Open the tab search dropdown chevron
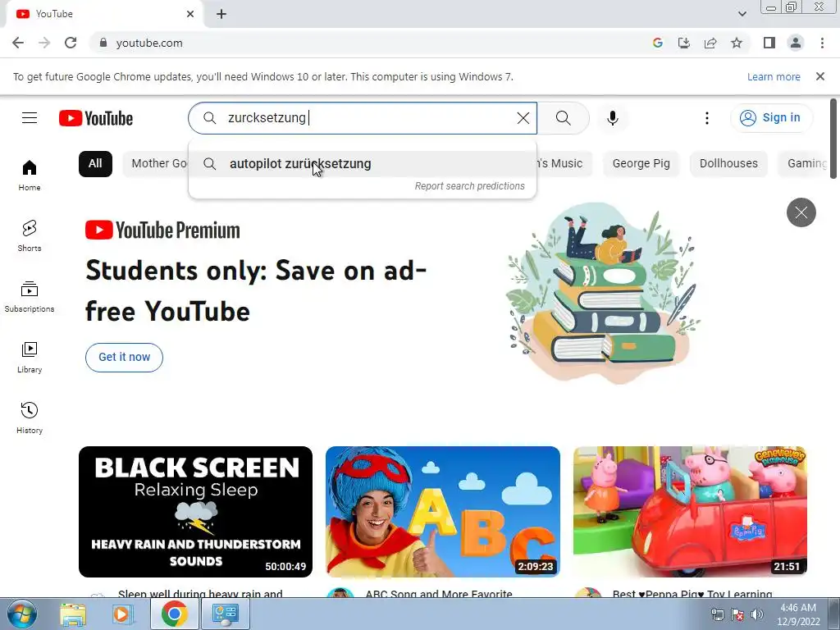 742,14
